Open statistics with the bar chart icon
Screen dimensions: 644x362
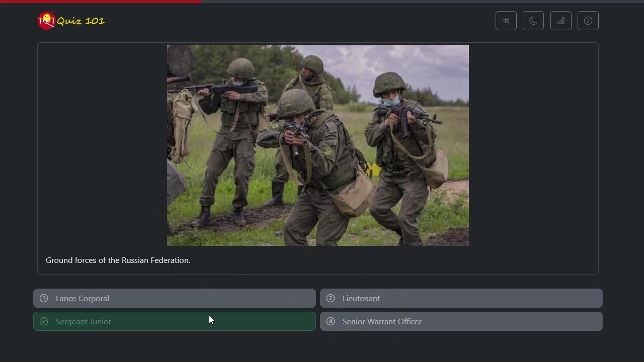pos(560,21)
